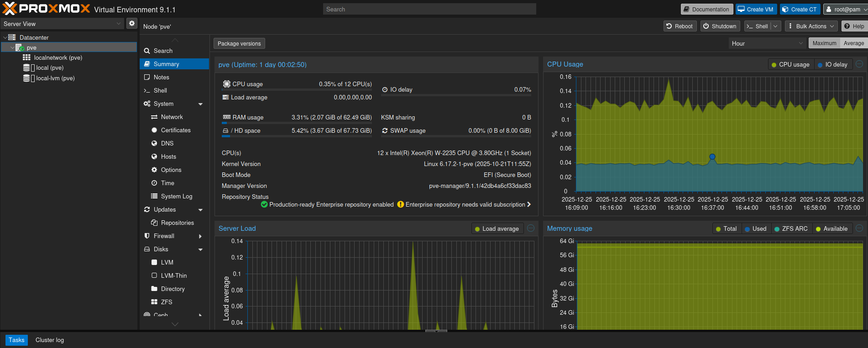Select the Datacenter tree node
This screenshot has height=348, width=868.
(34, 37)
